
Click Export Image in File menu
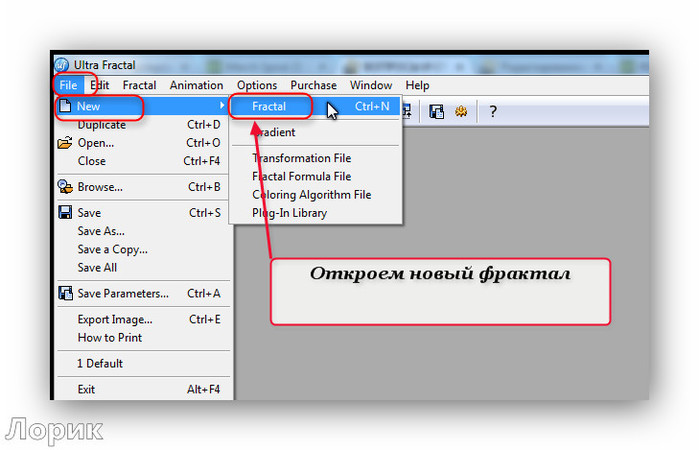[x=115, y=320]
